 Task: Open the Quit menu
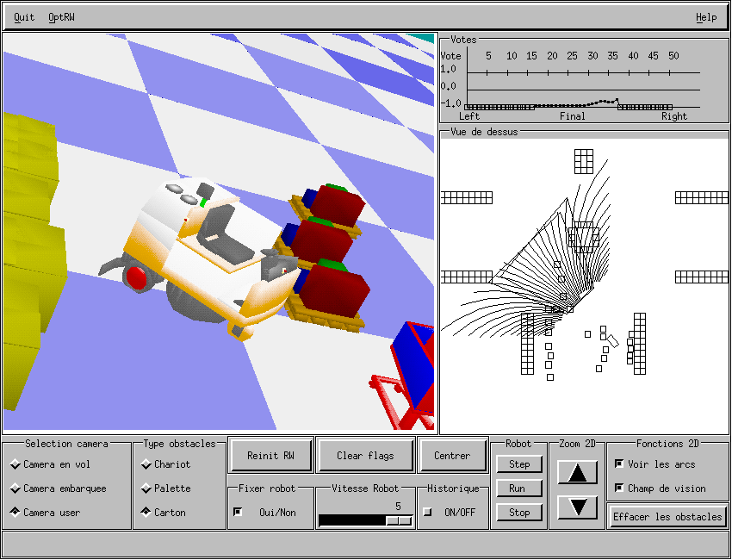pyautogui.click(x=24, y=17)
